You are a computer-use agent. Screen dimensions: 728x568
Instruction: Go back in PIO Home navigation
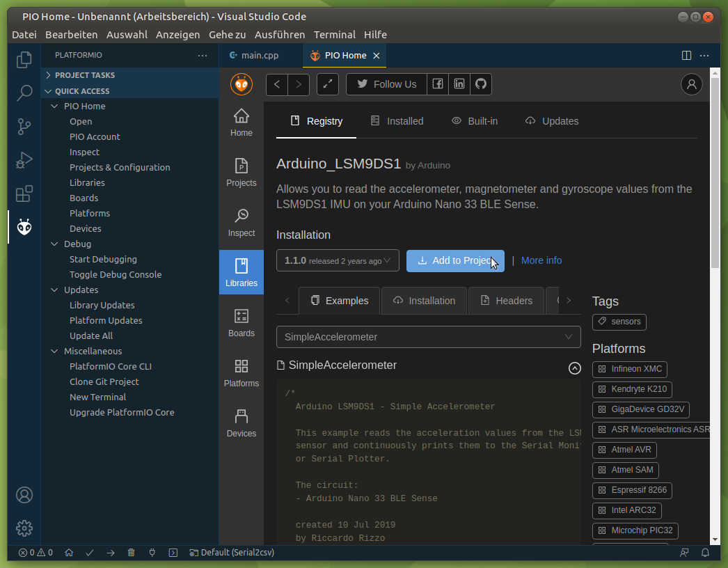pos(277,84)
